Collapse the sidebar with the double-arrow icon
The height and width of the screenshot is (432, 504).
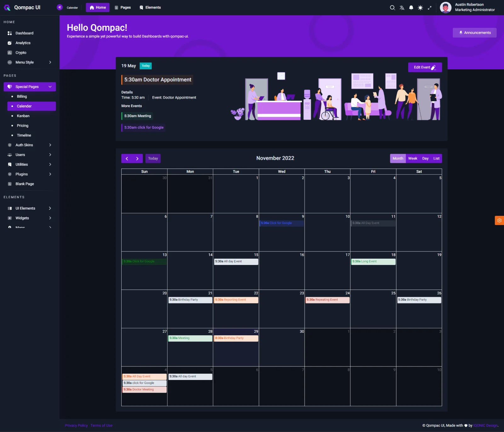pos(60,7)
